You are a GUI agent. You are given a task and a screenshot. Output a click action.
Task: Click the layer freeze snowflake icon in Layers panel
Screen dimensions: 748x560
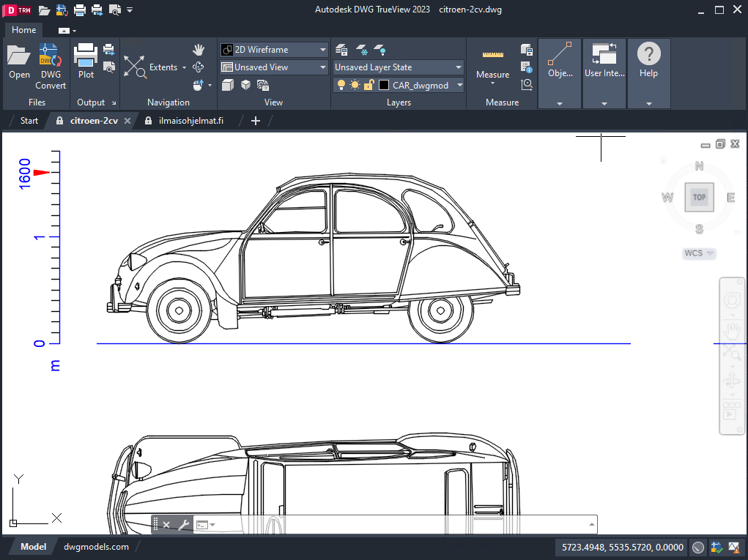point(362,50)
